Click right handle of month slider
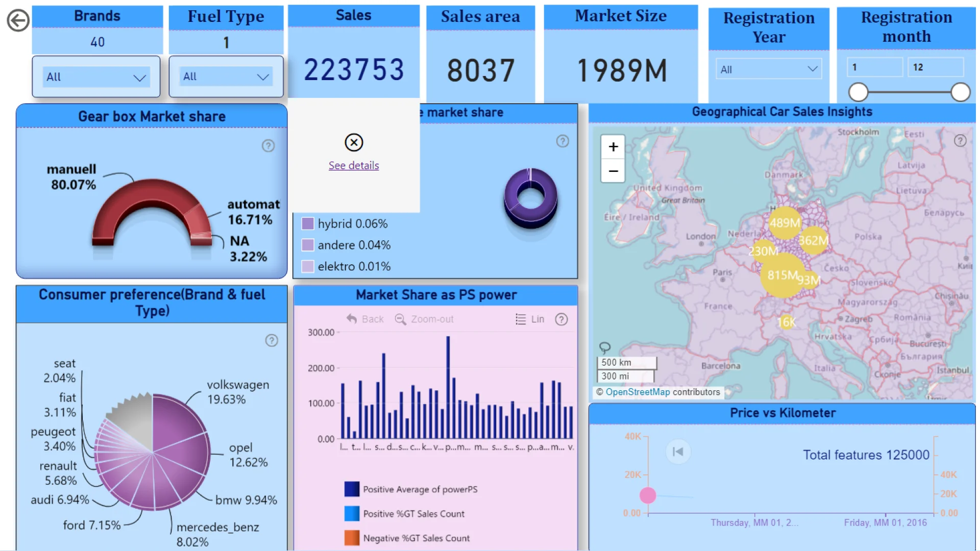The width and height of the screenshot is (980, 551). coord(960,92)
